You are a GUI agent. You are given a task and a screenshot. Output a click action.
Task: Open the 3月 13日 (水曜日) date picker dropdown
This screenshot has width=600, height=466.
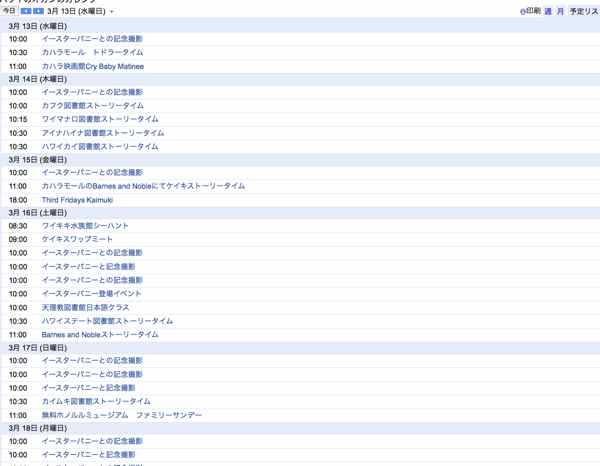[112, 11]
